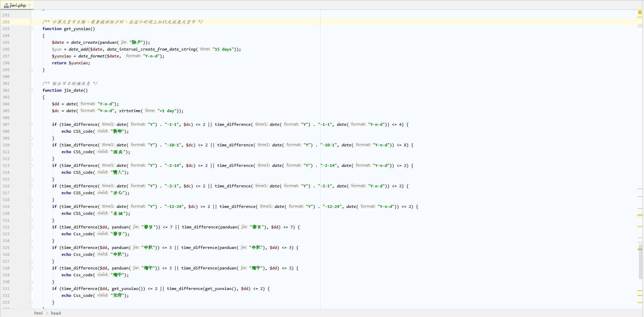Select the jieri.php editor tab
This screenshot has height=317, width=644.
click(x=17, y=5)
